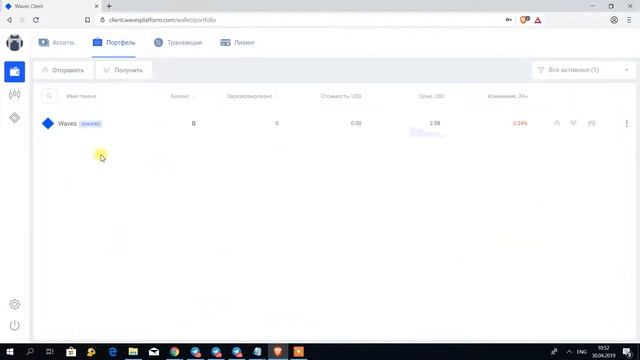Click the bookmark icon in address bar
640x360 pixels.
click(87, 20)
